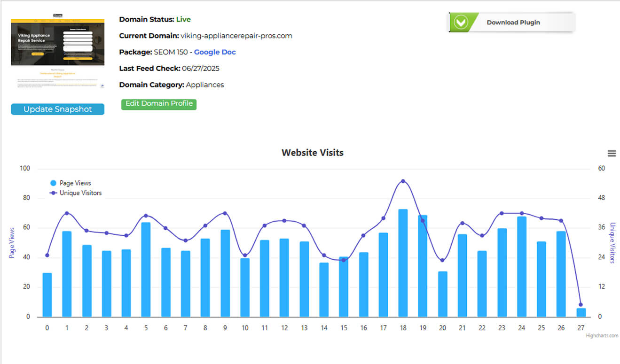Image resolution: width=620 pixels, height=364 pixels.
Task: Select the Page Views bar for day 5
Action: pos(146,270)
